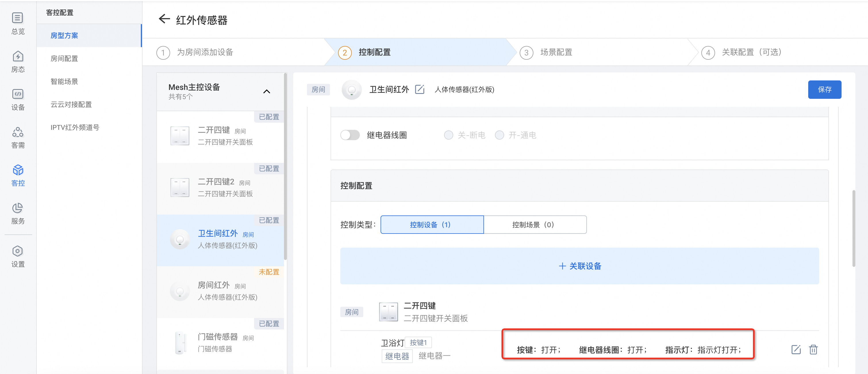Image resolution: width=868 pixels, height=374 pixels.
Task: Open the 设置 settings sidebar icon
Action: click(x=18, y=257)
